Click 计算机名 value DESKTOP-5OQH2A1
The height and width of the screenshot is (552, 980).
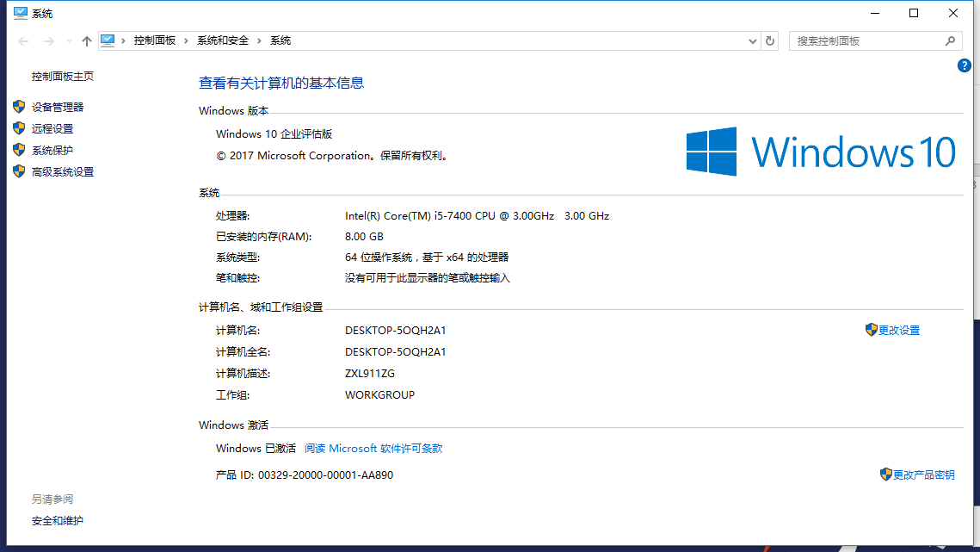point(395,331)
